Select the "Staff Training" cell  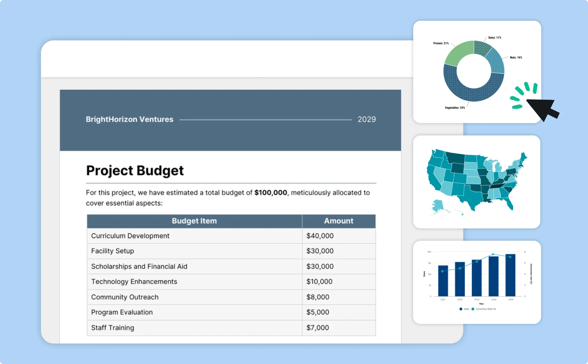(194, 328)
